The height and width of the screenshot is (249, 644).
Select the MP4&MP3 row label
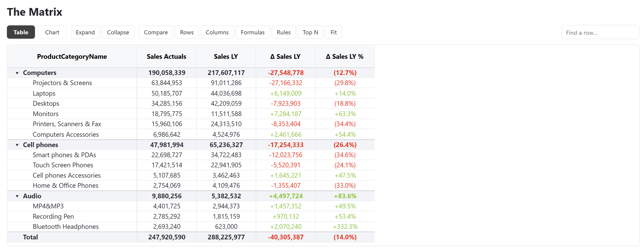click(x=48, y=206)
